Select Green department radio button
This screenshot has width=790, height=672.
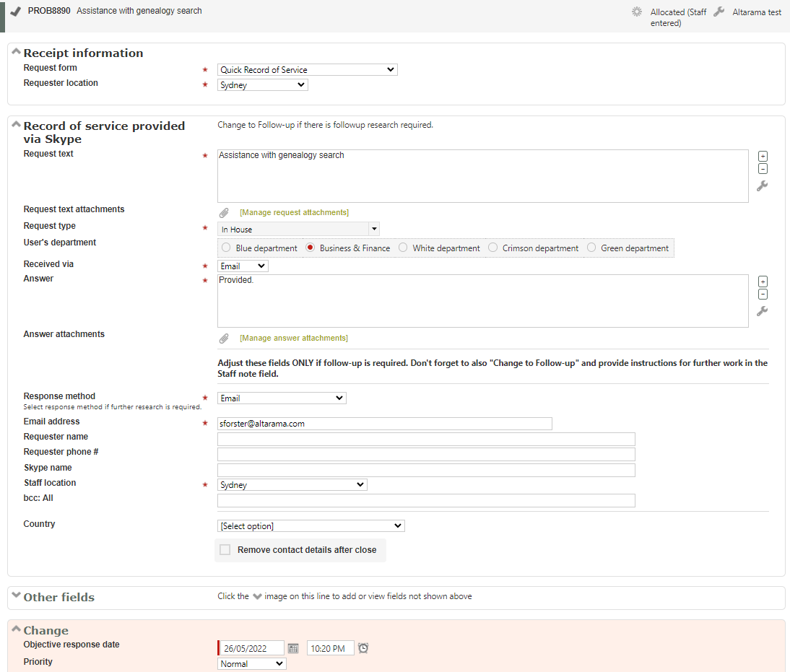click(x=591, y=248)
